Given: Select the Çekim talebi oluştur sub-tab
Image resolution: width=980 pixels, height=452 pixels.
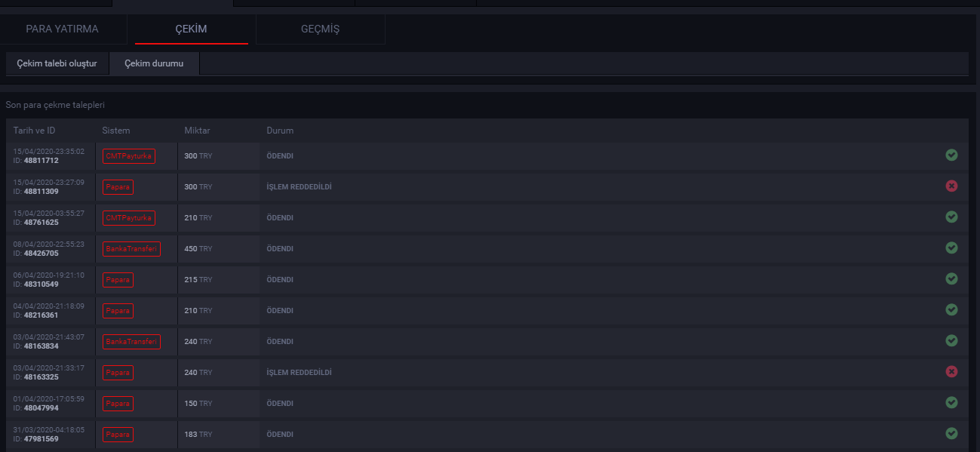Looking at the screenshot, I should tap(57, 63).
